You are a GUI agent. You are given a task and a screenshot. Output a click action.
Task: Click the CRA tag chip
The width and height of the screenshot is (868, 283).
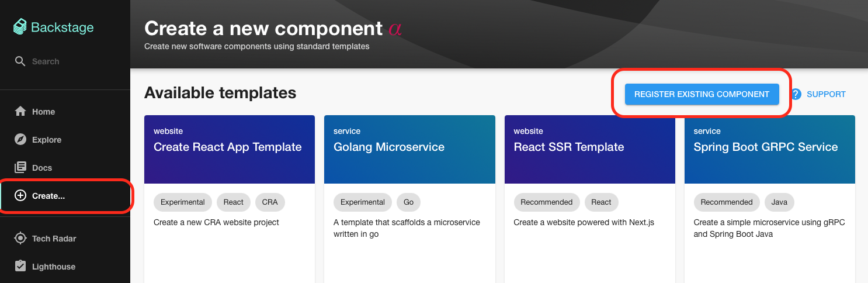[270, 202]
